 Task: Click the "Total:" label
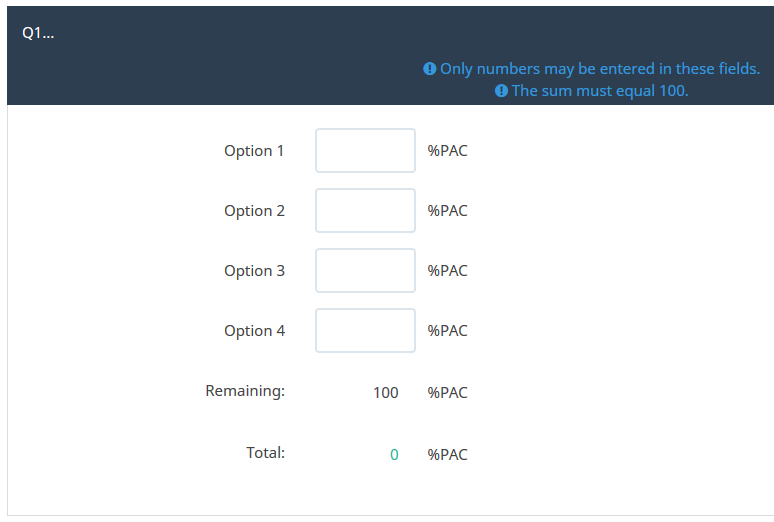point(265,453)
